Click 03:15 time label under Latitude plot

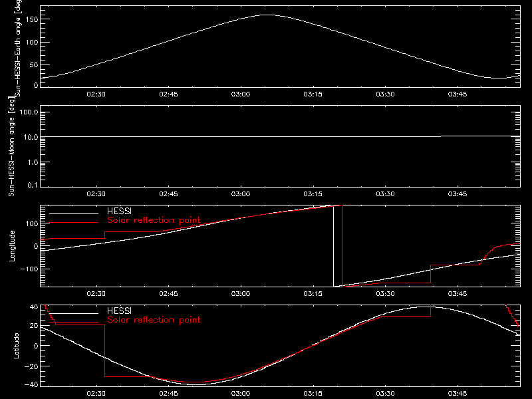click(313, 393)
